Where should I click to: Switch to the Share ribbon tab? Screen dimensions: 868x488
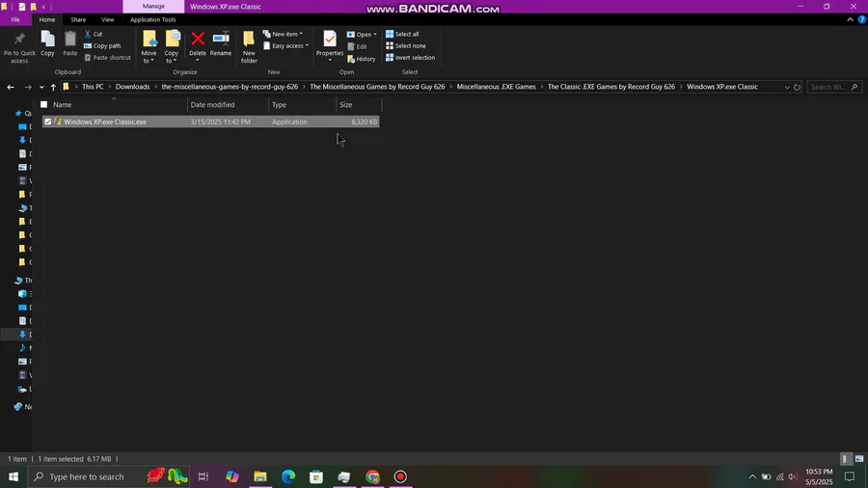point(78,19)
